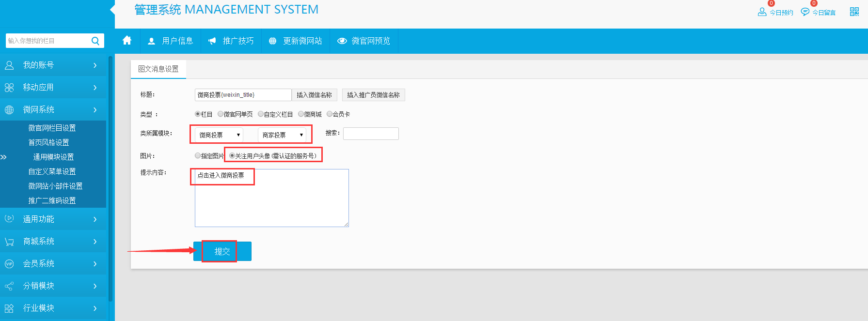Click the 插入微信名称 button
Screen dimensions: 868x321
tap(314, 95)
